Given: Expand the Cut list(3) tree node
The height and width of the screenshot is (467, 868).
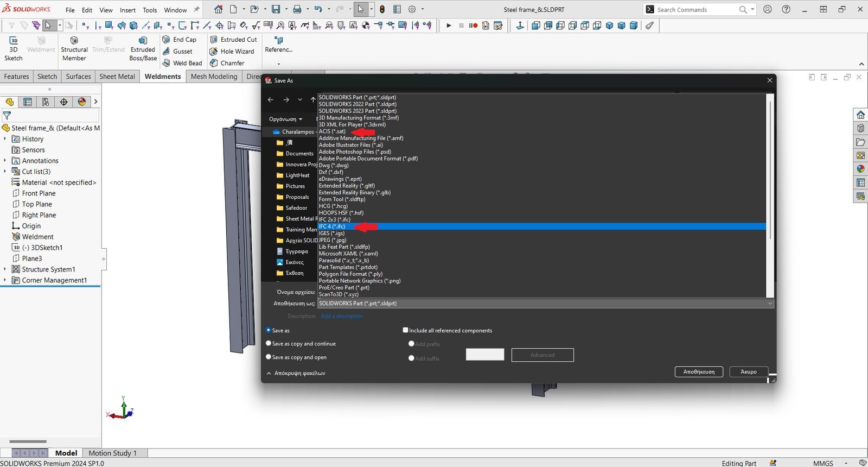Looking at the screenshot, I should point(5,172).
